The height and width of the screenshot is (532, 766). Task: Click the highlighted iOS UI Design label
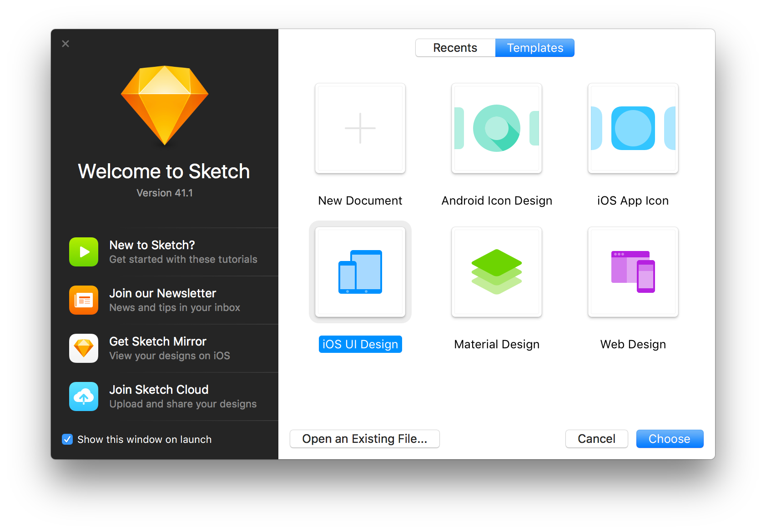click(x=360, y=344)
